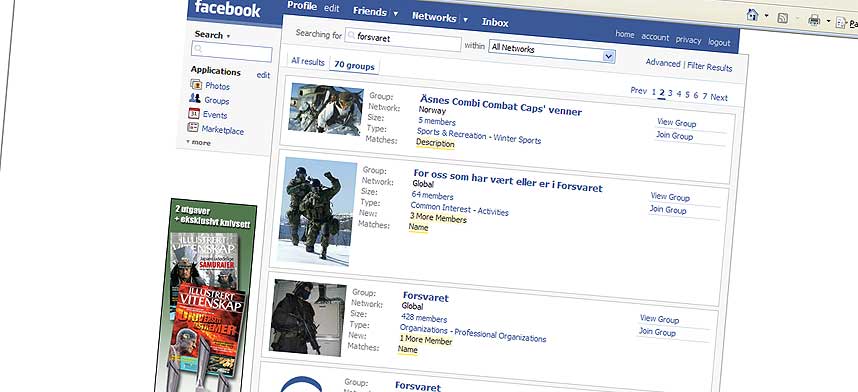
Task: Go to results page 3
Action: (670, 94)
